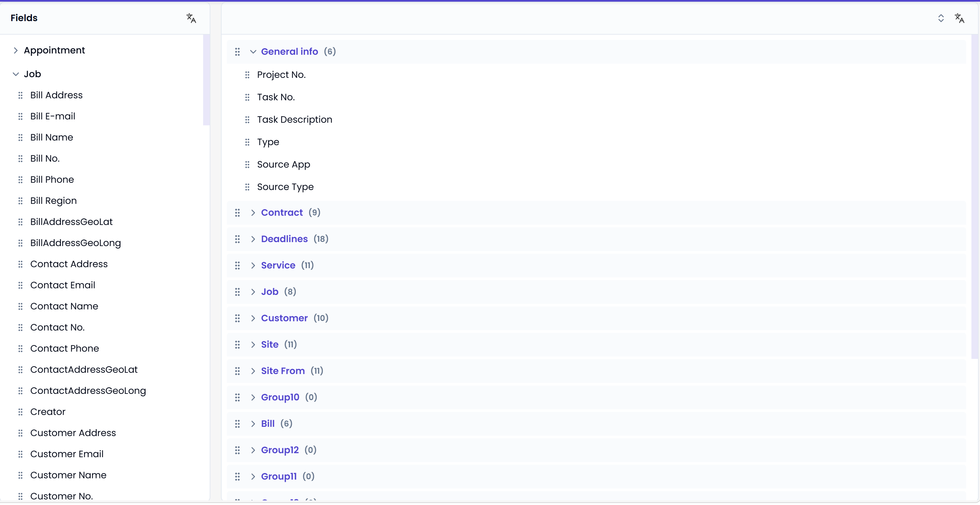This screenshot has width=980, height=505.
Task: Click the Fields panel vertical scrollbar
Action: pos(206,80)
